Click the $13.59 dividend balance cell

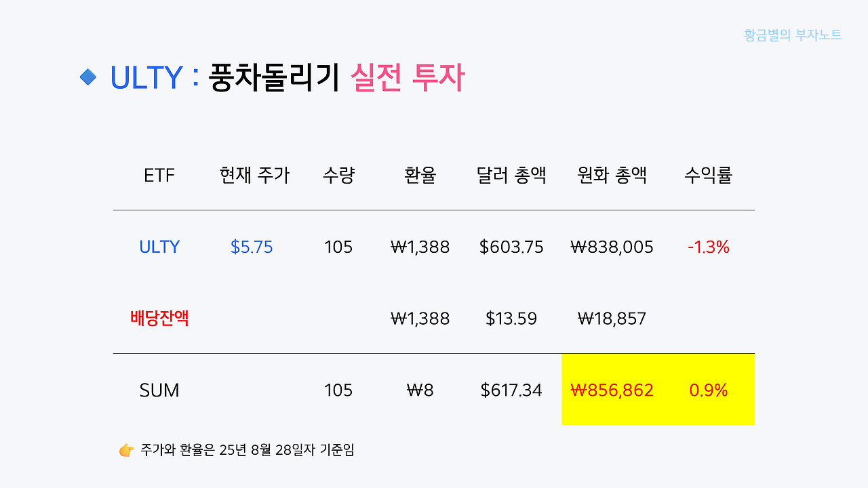pos(511,319)
